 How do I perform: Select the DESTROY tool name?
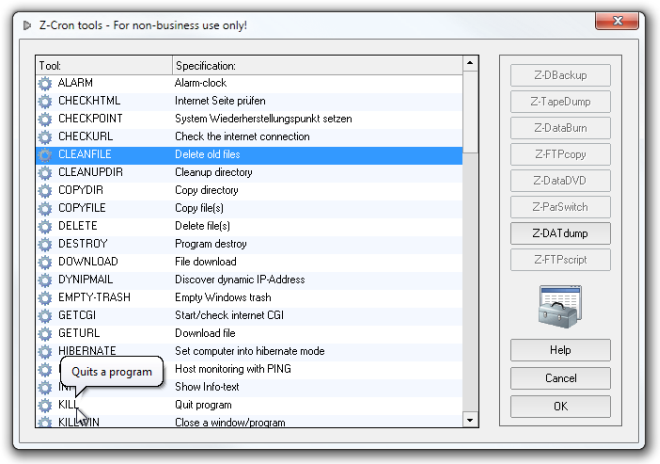(83, 244)
